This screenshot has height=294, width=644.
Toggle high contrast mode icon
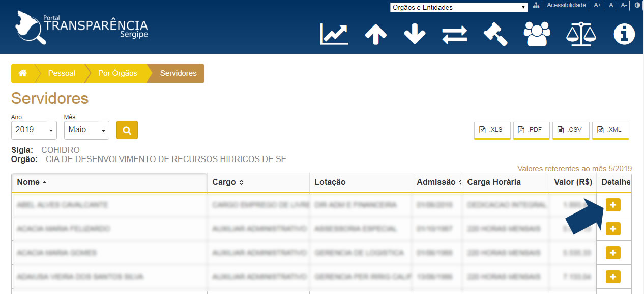637,5
